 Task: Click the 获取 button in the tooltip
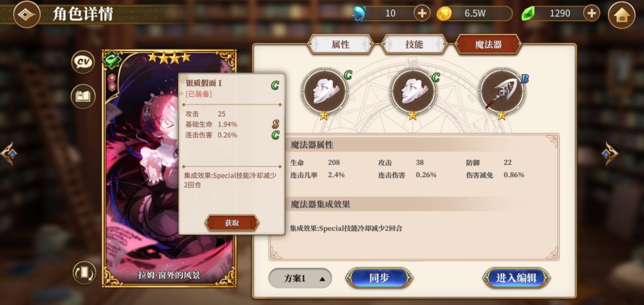pyautogui.click(x=231, y=223)
